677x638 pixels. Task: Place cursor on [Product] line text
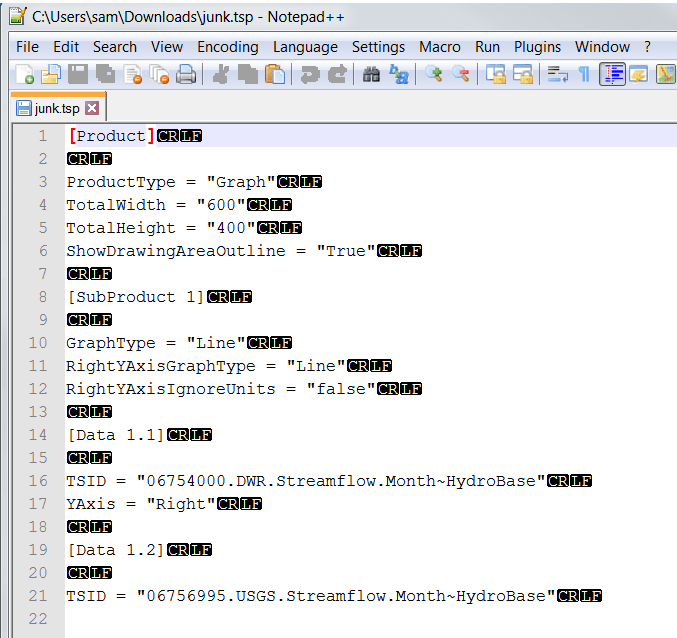(111, 136)
